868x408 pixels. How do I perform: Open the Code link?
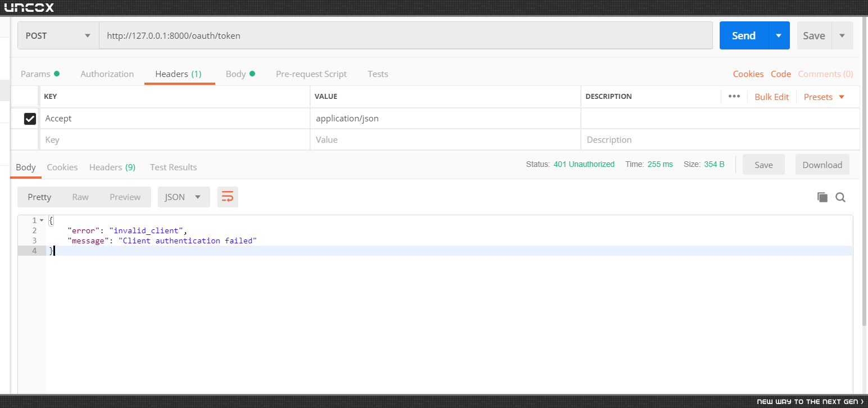(780, 74)
